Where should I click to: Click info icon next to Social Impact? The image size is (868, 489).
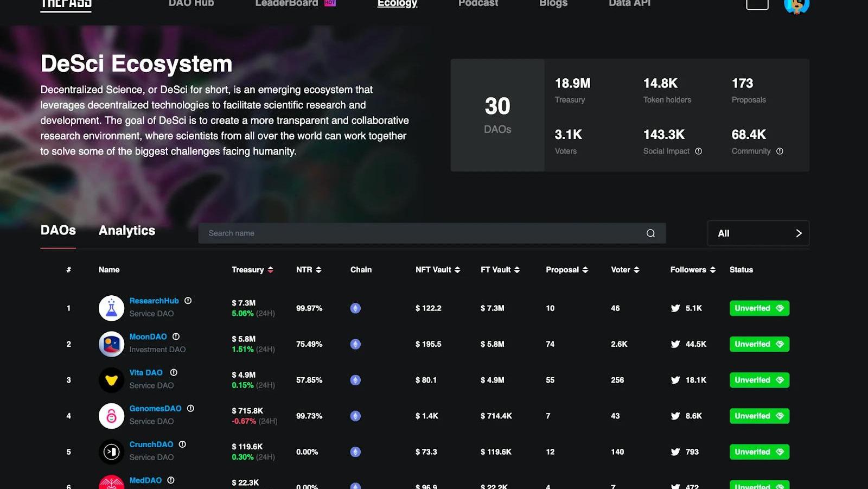(699, 151)
